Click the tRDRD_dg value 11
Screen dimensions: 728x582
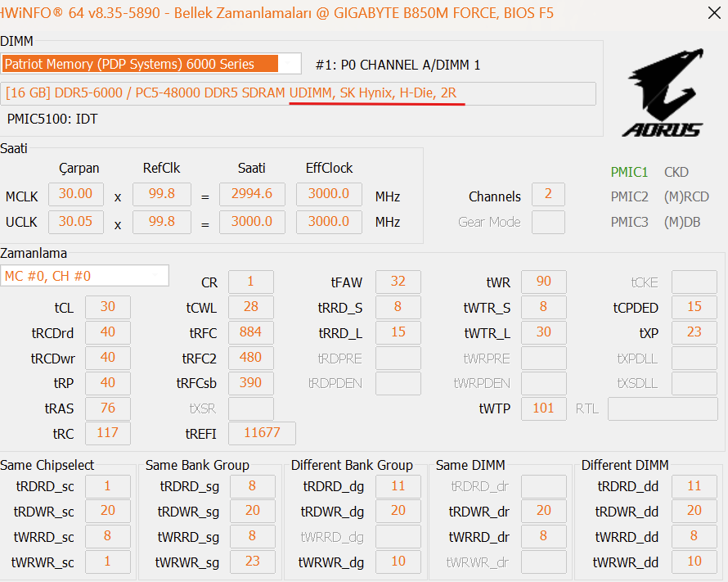398,486
